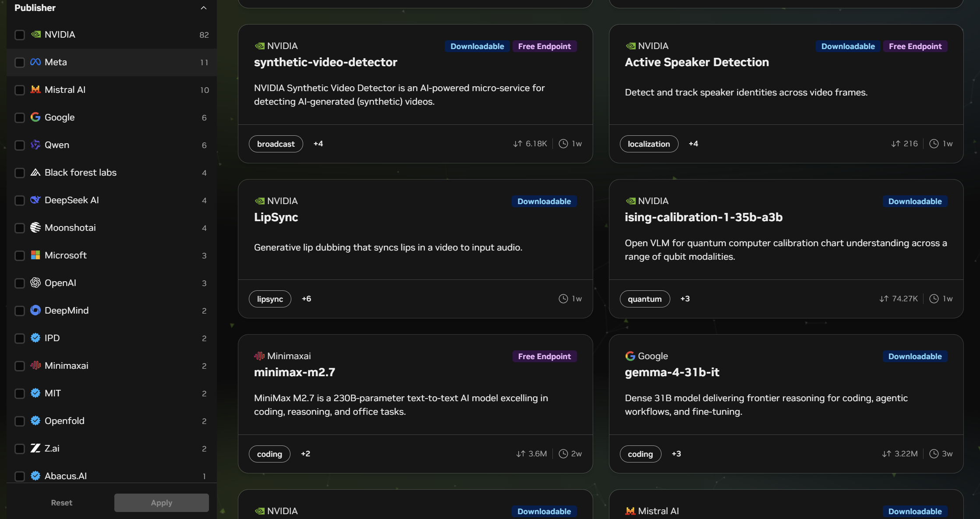Select the Mistral AI icon in the publisher list

tap(35, 90)
